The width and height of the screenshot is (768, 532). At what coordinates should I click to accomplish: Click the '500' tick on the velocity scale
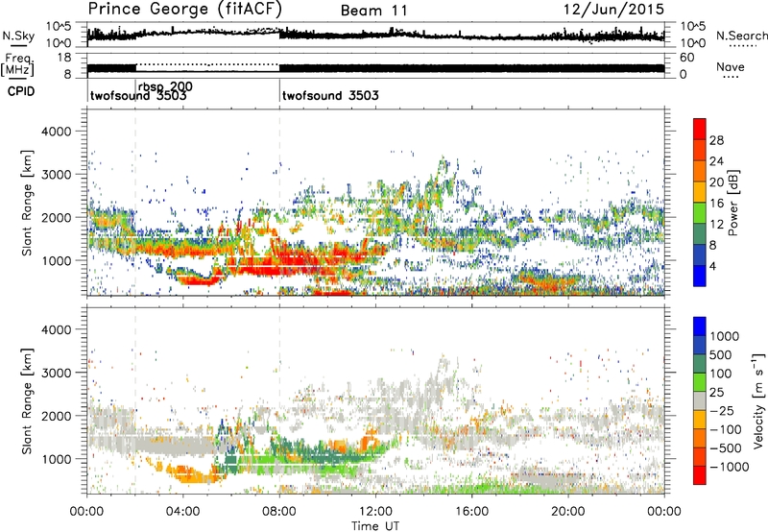(720, 354)
